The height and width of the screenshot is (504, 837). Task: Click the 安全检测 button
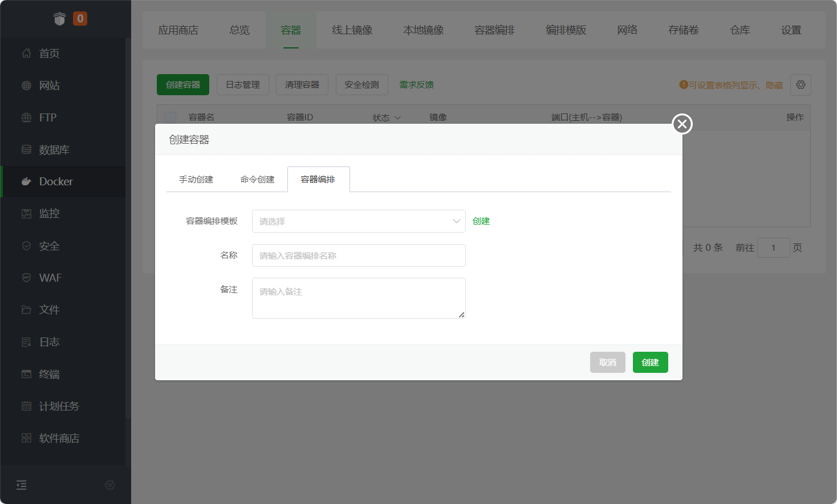point(362,84)
